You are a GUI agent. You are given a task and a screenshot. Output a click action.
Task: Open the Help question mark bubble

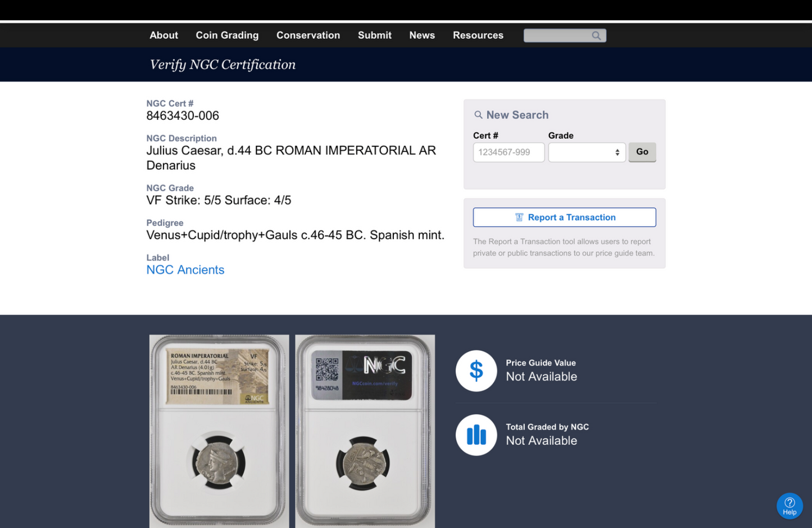pyautogui.click(x=790, y=506)
